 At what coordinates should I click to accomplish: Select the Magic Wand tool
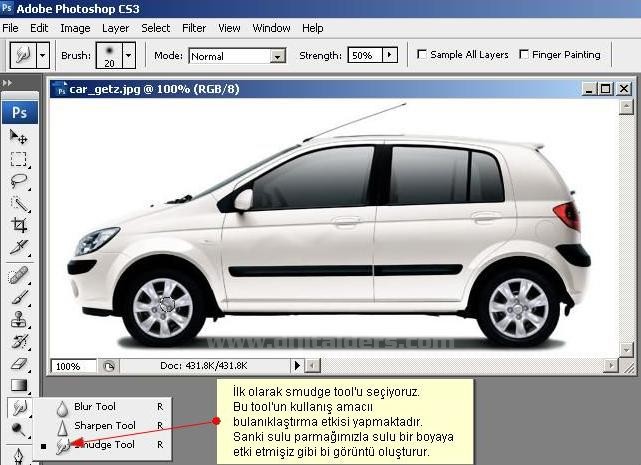coord(19,203)
